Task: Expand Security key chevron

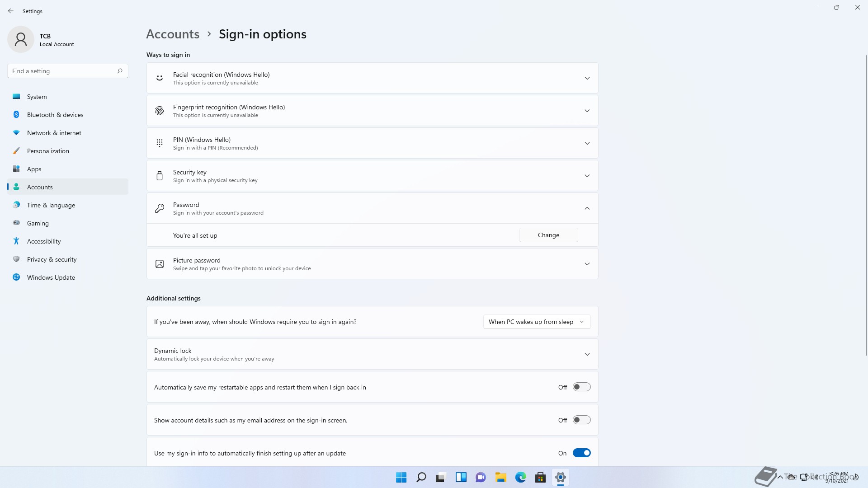Action: (x=587, y=176)
